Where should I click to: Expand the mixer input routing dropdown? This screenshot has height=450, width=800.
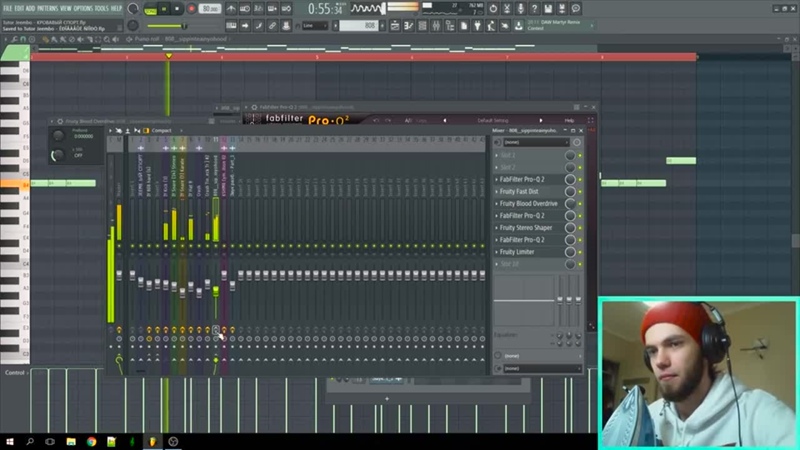click(535, 142)
